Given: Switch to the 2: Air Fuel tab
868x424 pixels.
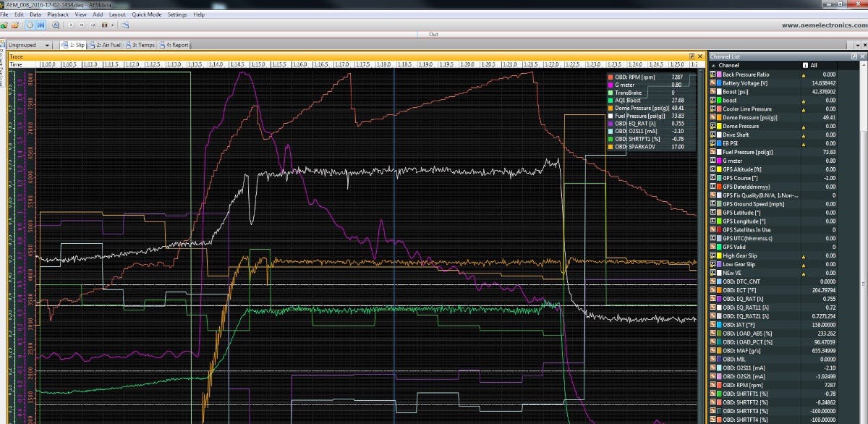Looking at the screenshot, I should [x=104, y=45].
